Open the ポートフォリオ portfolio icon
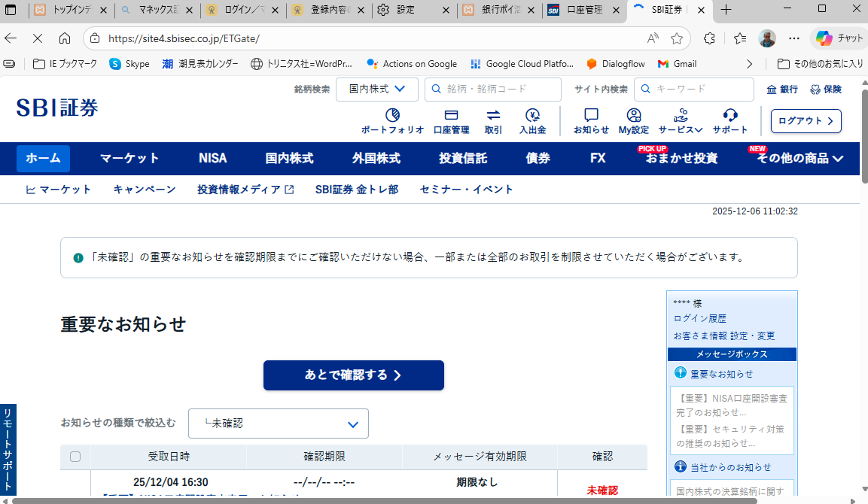This screenshot has height=504, width=868. 392,115
